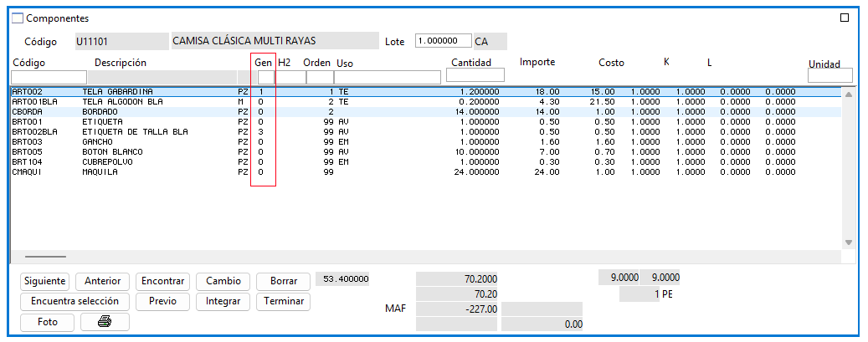Focus the Código filter field under header
868x342 pixels.
click(x=49, y=77)
